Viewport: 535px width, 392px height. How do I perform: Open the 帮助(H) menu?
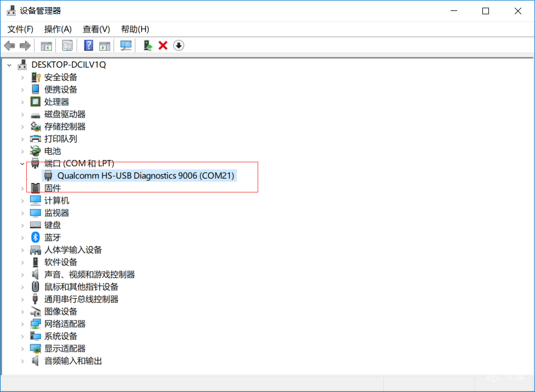(135, 30)
